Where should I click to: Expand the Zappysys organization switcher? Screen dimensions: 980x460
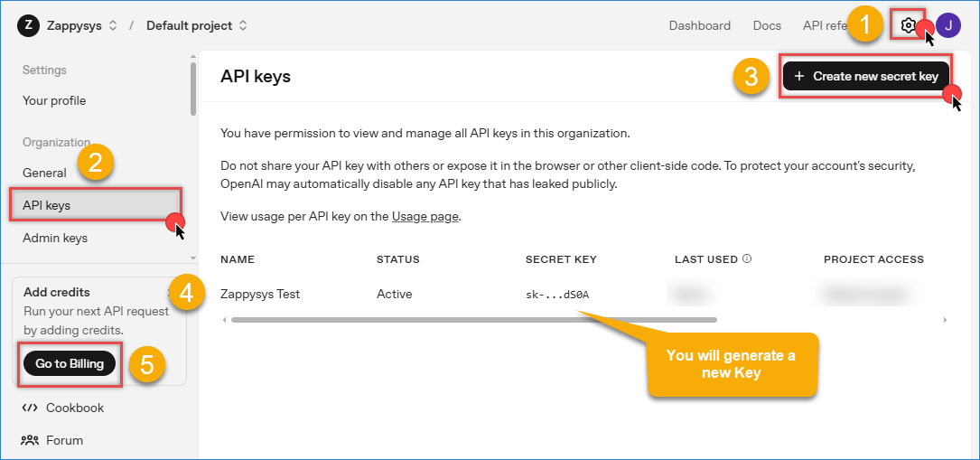[x=113, y=25]
